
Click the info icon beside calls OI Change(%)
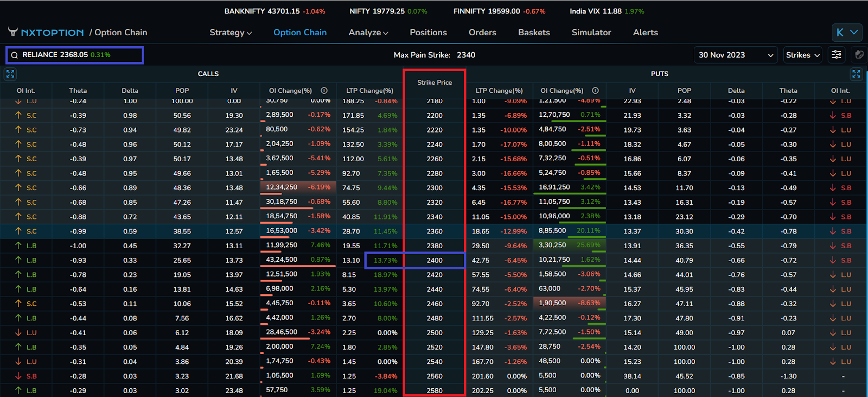[x=324, y=91]
